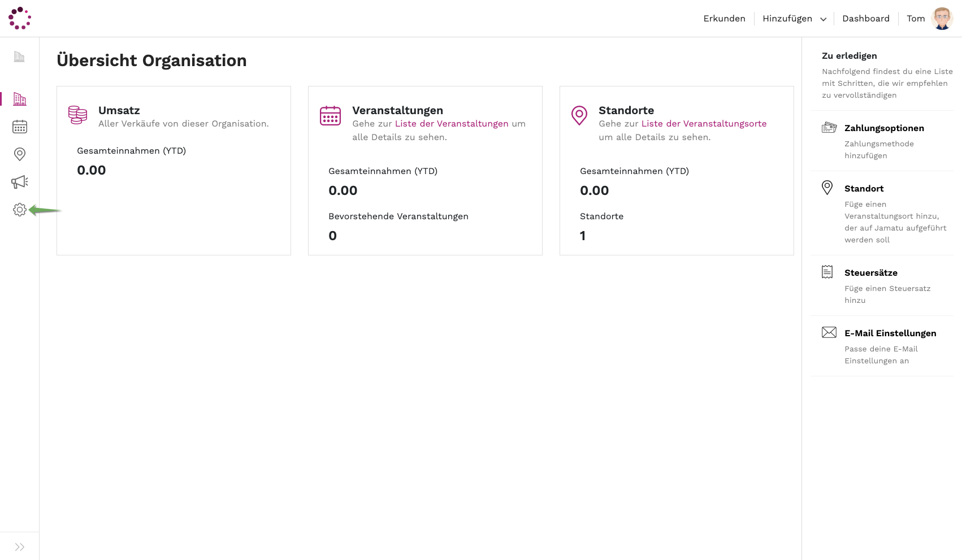The image size is (962, 560).
Task: Open the Steuersätze to-do item
Action: point(870,273)
